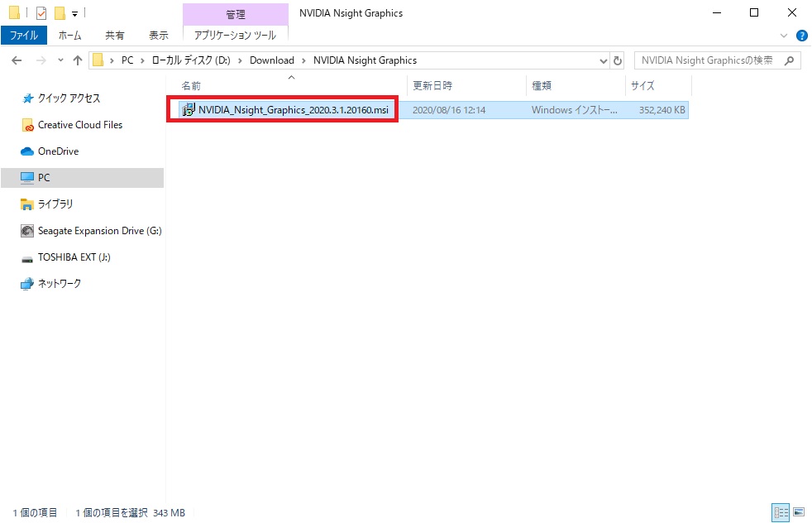
Task: Click the TOSHIBA EXT drive icon
Action: pyautogui.click(x=27, y=259)
